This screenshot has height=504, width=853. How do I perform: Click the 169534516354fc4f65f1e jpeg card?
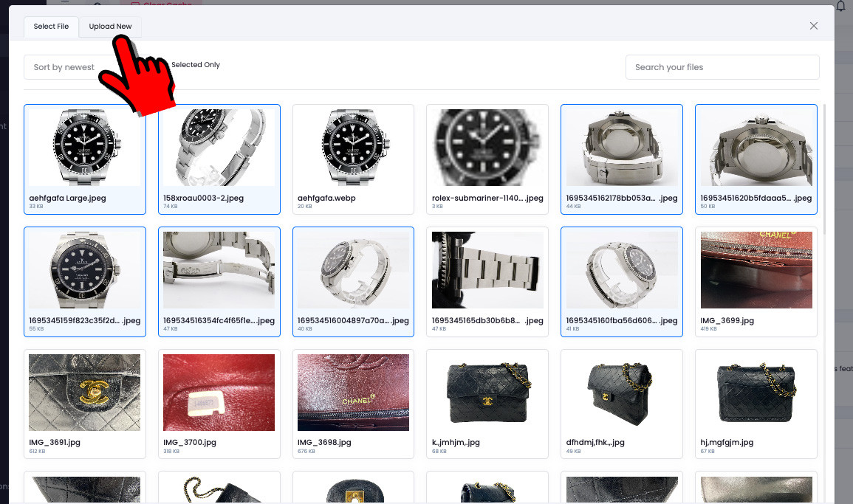coord(219,282)
